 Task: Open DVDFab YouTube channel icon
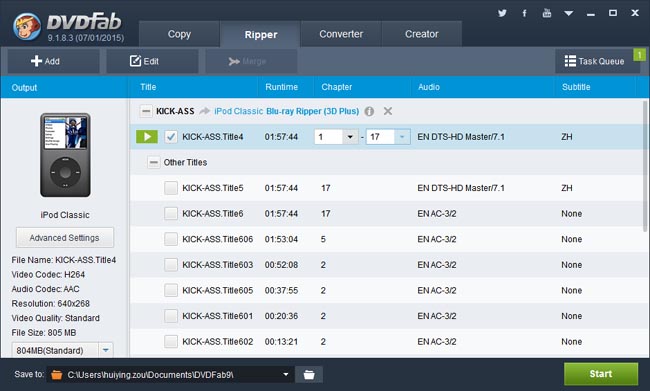[547, 13]
